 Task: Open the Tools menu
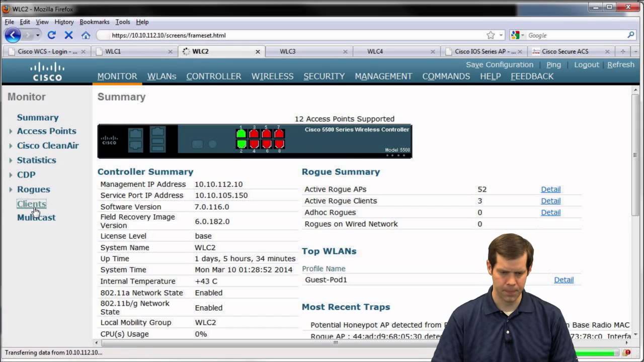click(123, 22)
